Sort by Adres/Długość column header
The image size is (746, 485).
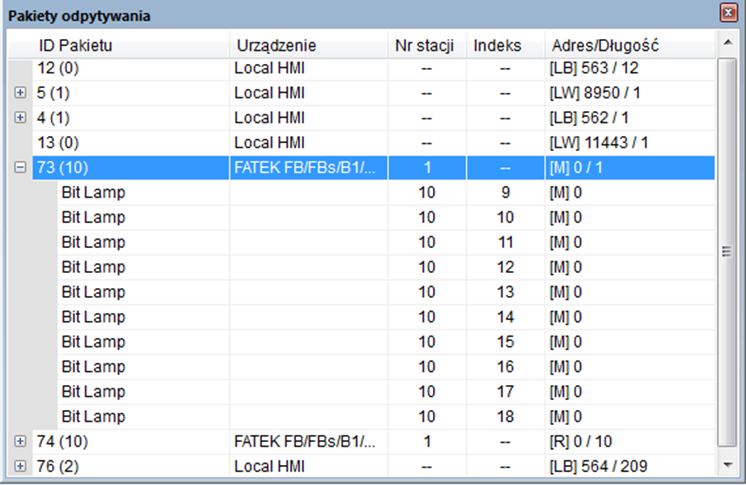[629, 45]
